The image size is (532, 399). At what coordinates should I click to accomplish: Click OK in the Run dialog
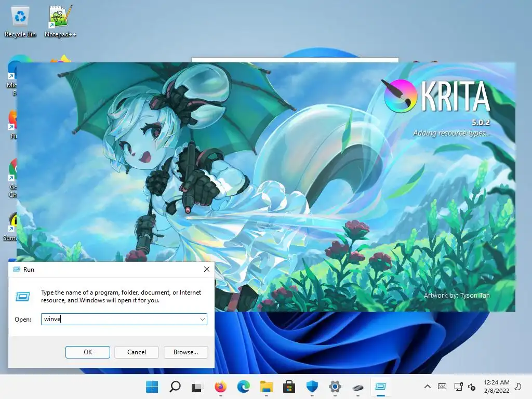87,352
